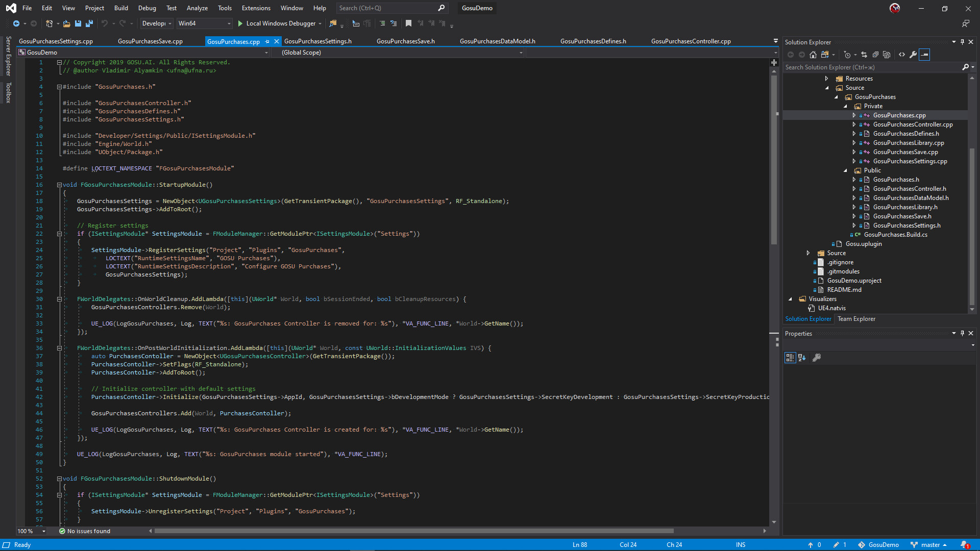Collapse All in Solution Explorer toolbar

point(875,55)
